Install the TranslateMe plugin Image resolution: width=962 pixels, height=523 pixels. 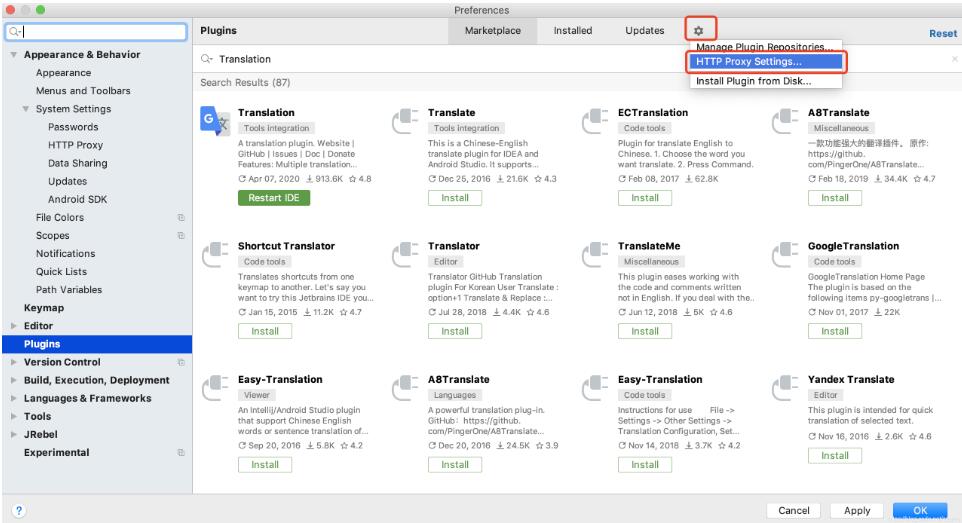(x=645, y=331)
